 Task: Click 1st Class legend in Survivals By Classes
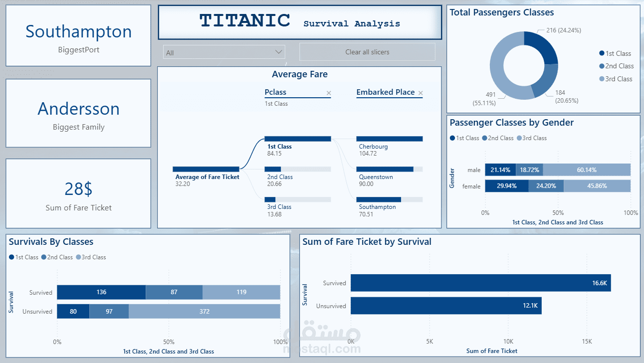pyautogui.click(x=23, y=257)
